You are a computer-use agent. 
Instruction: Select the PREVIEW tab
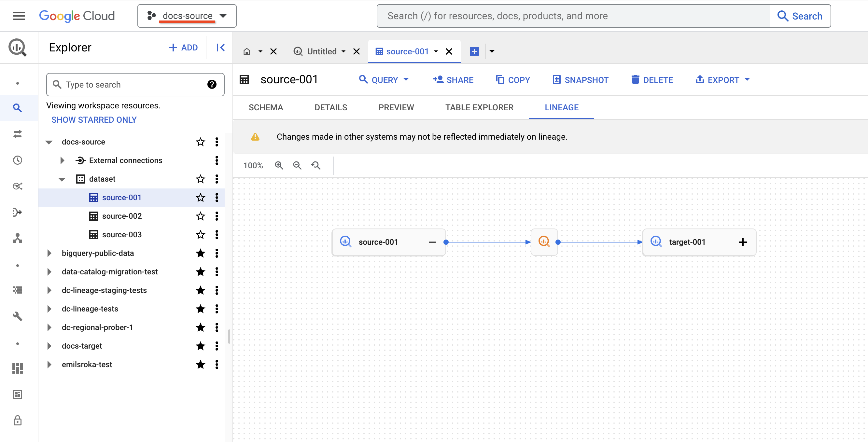[396, 107]
